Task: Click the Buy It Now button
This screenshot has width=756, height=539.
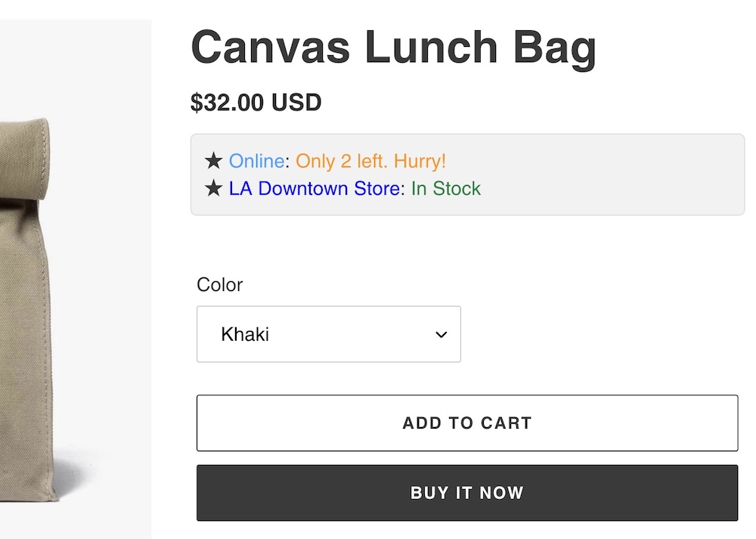Action: 467,493
